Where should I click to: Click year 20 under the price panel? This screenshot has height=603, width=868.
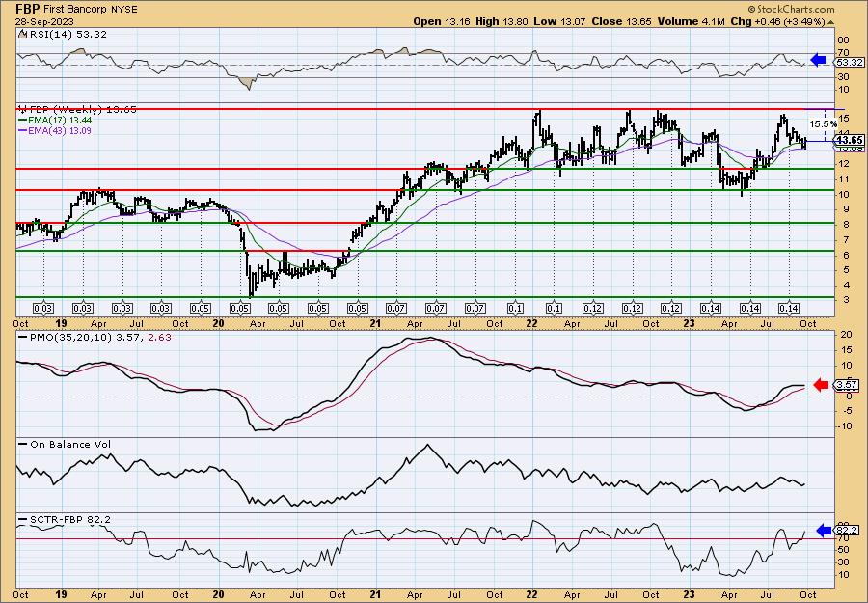pos(218,324)
